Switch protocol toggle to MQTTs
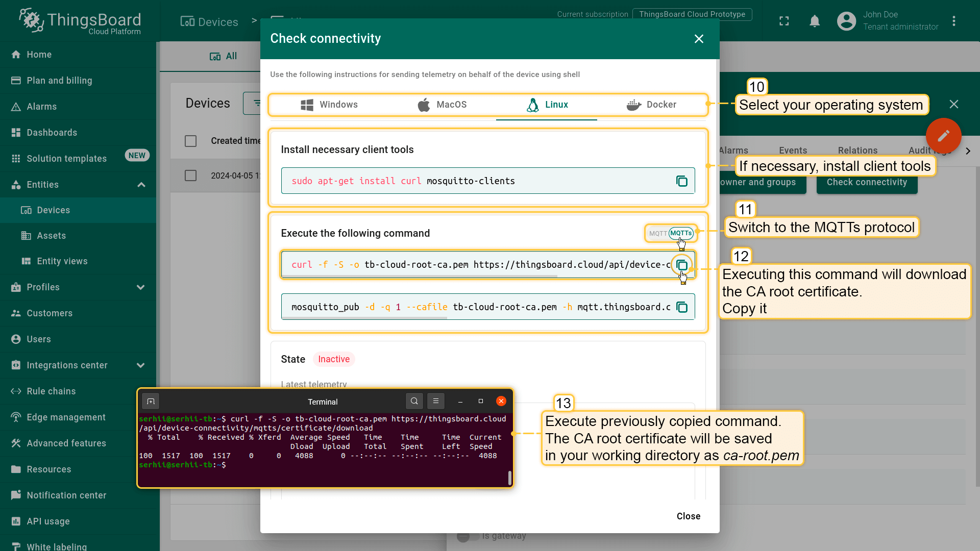The image size is (980, 551). tap(681, 233)
